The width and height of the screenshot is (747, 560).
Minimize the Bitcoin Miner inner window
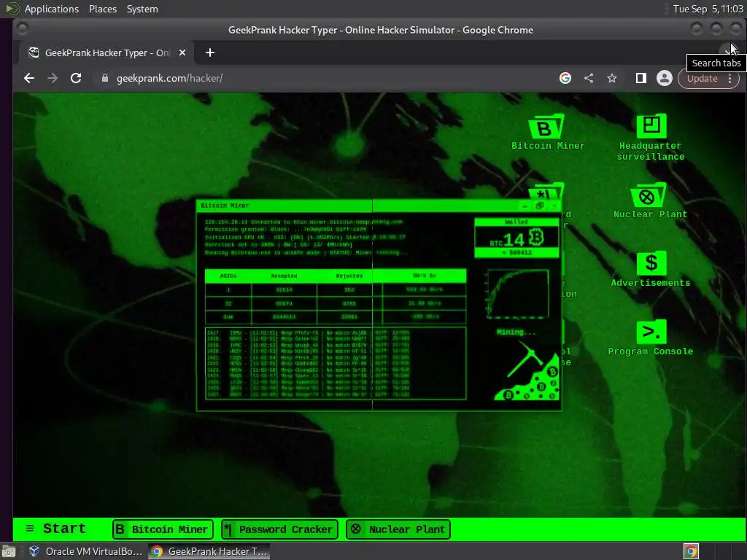pos(525,206)
